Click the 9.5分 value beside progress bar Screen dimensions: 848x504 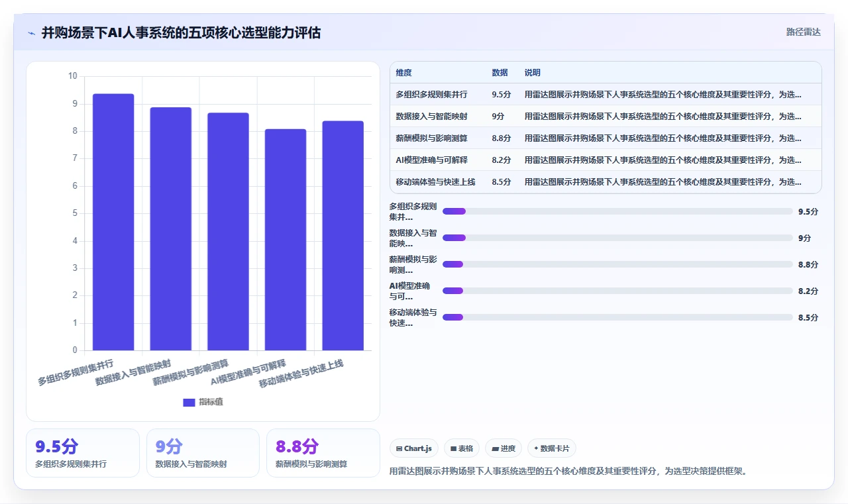[x=808, y=212]
